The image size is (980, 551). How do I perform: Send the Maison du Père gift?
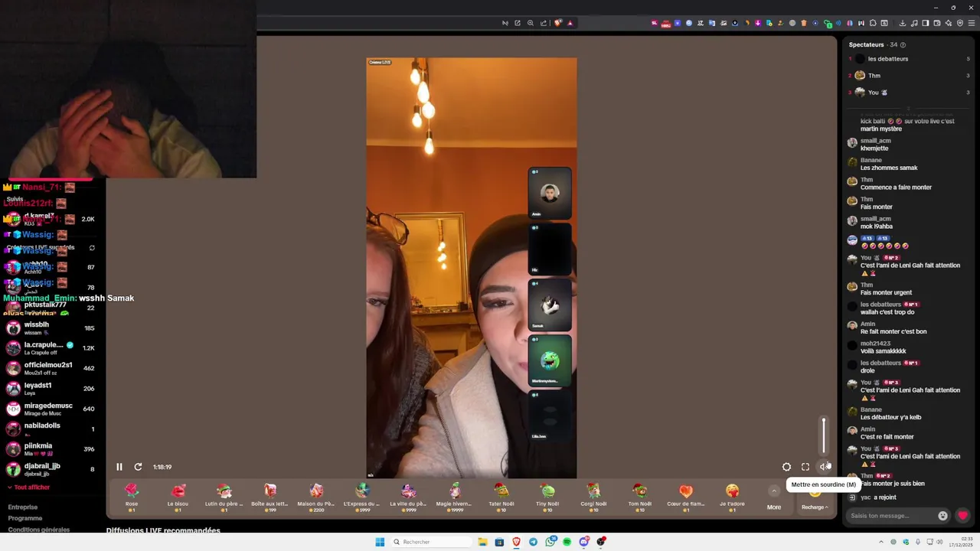click(x=316, y=497)
